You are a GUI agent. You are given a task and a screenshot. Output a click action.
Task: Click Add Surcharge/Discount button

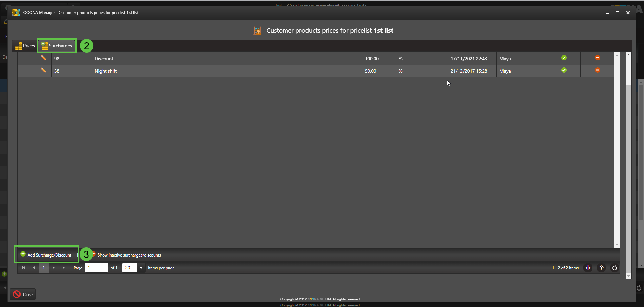coord(46,255)
